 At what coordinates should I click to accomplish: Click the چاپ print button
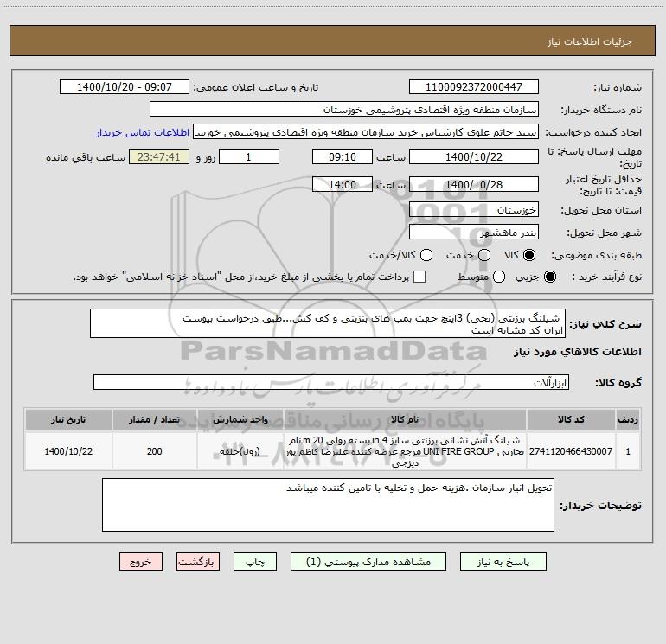pyautogui.click(x=255, y=562)
